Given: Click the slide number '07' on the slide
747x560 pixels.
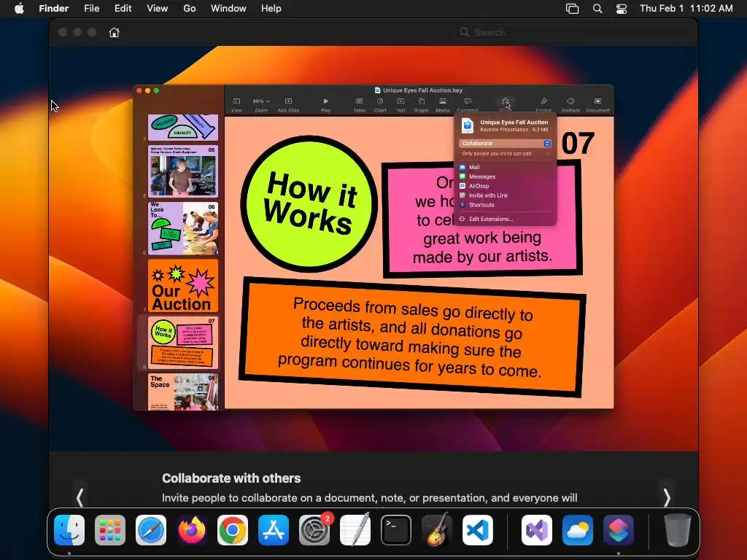Looking at the screenshot, I should [x=578, y=144].
